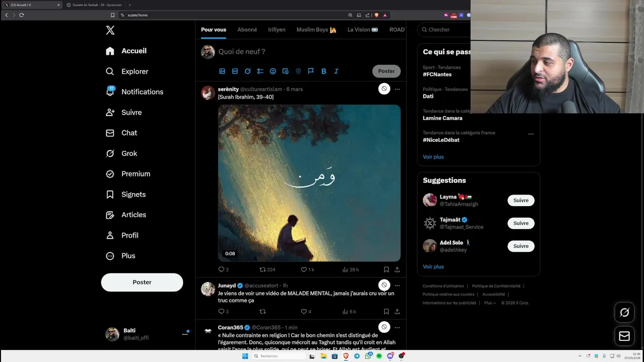Select the Pour vous tab
This screenshot has height=362, width=644.
(x=214, y=30)
